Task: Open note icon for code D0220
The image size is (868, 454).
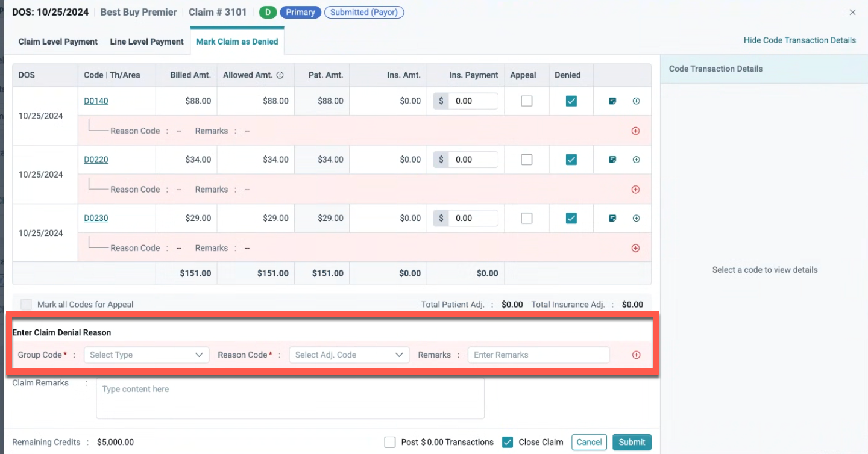Action: click(612, 160)
